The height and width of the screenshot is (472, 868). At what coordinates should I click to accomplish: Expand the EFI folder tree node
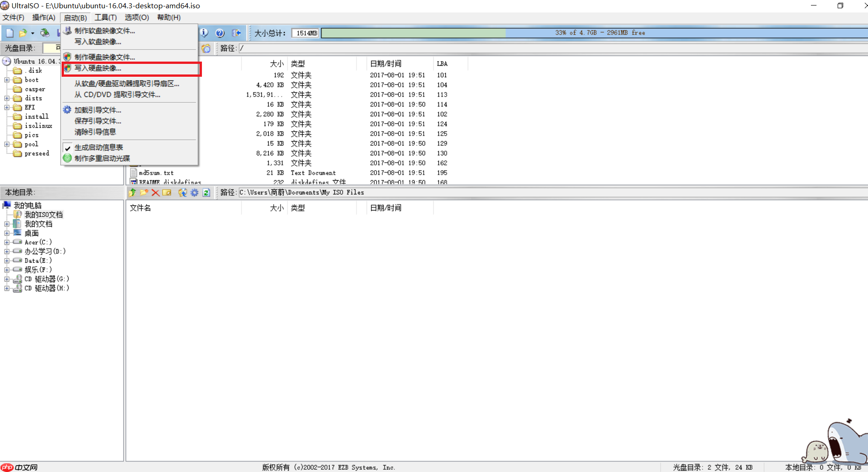click(7, 108)
